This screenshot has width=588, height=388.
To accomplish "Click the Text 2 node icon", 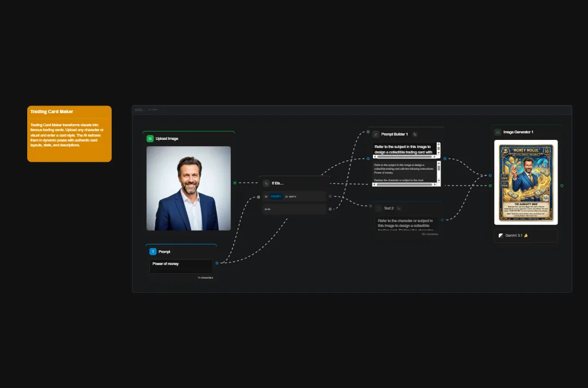I will point(378,208).
